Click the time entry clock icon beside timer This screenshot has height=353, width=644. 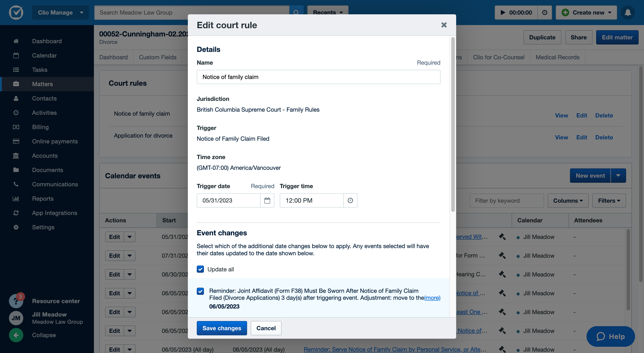(x=544, y=13)
